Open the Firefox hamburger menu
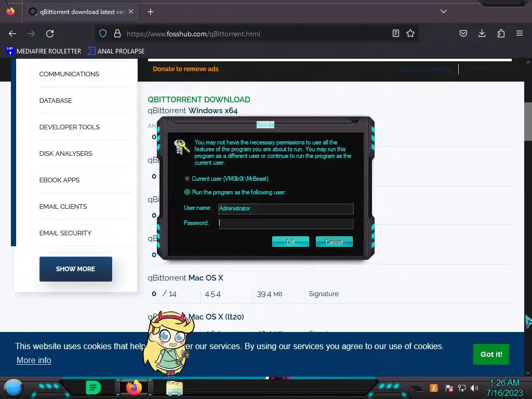Viewport: 532px width, 399px height. point(520,33)
